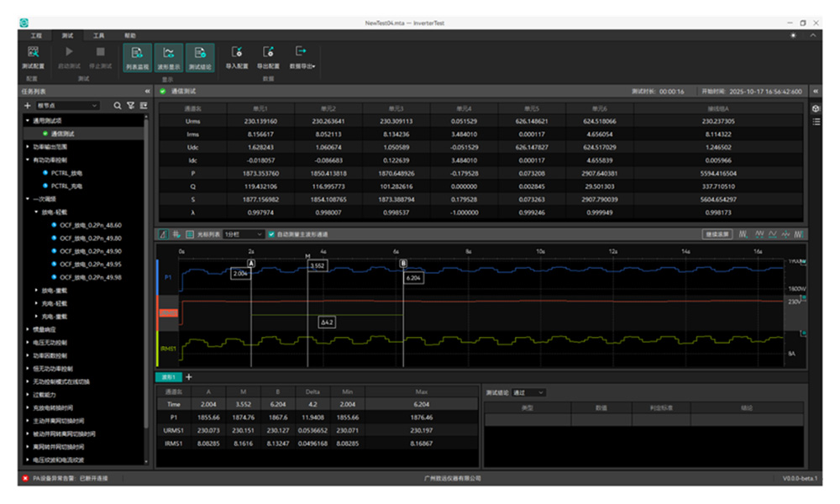Click 导出配置 export config icon
Viewport: 840px width, 504px height.
click(x=269, y=52)
